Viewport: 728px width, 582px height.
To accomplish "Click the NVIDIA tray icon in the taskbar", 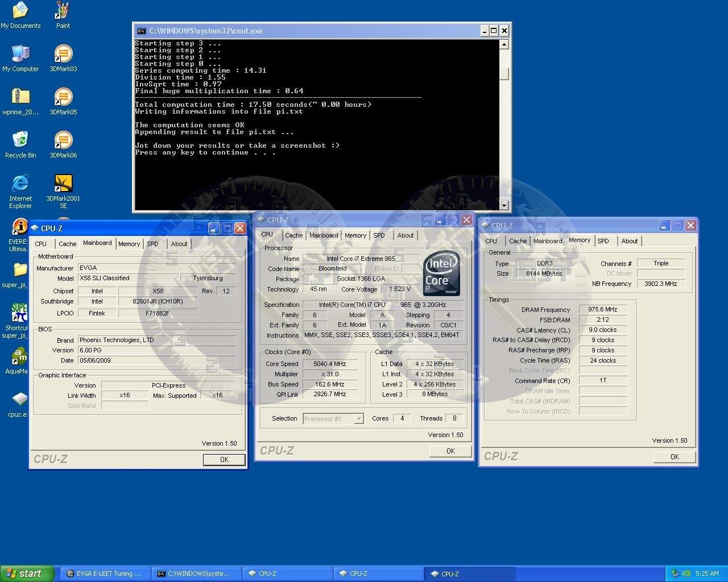I will (686, 573).
